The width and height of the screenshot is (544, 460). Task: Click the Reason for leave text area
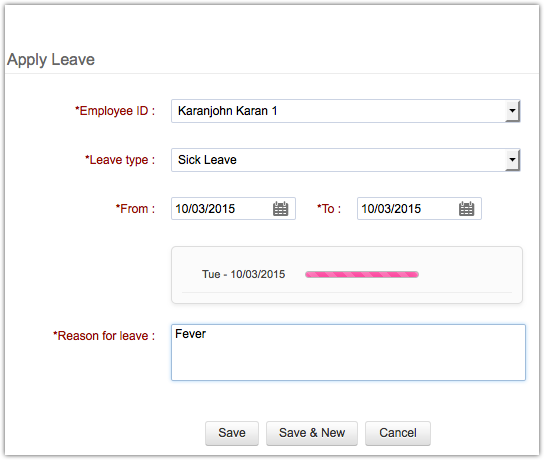click(x=348, y=352)
